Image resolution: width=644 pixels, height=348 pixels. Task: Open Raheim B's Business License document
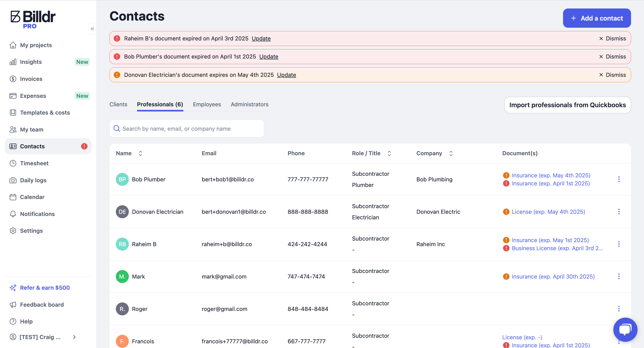click(x=557, y=248)
